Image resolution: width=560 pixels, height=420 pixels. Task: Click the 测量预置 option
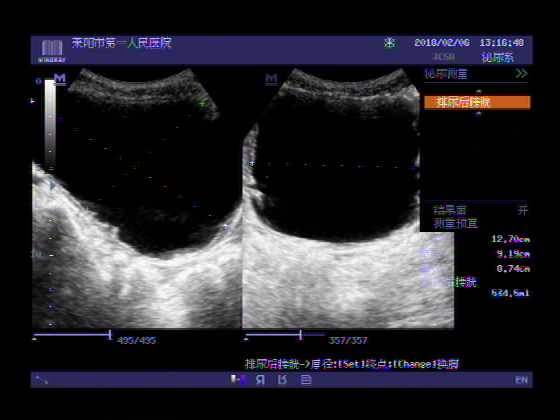point(456,224)
